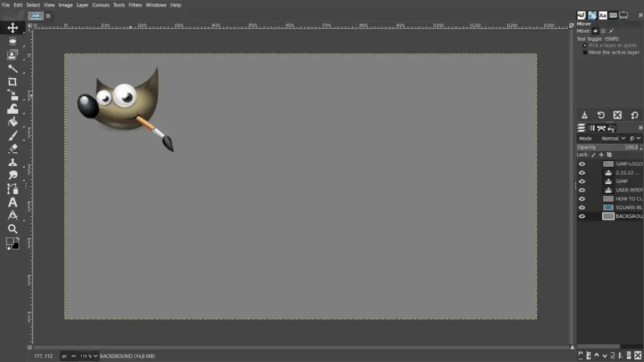Open the Layer menu
This screenshot has height=362, width=644.
(83, 5)
